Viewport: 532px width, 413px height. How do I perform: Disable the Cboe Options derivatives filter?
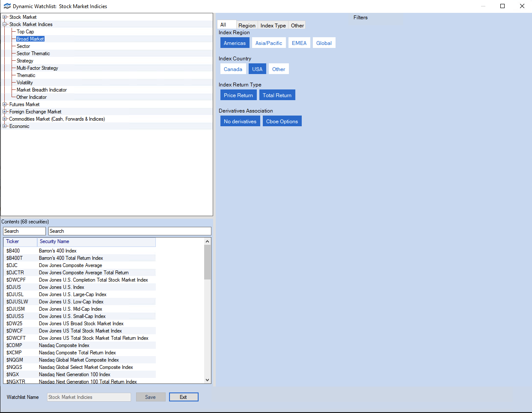[282, 121]
